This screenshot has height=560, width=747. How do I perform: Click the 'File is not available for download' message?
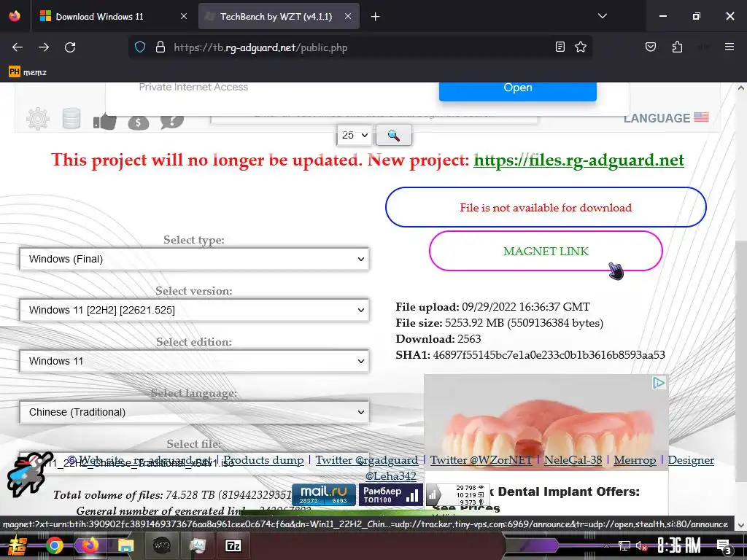pos(546,208)
